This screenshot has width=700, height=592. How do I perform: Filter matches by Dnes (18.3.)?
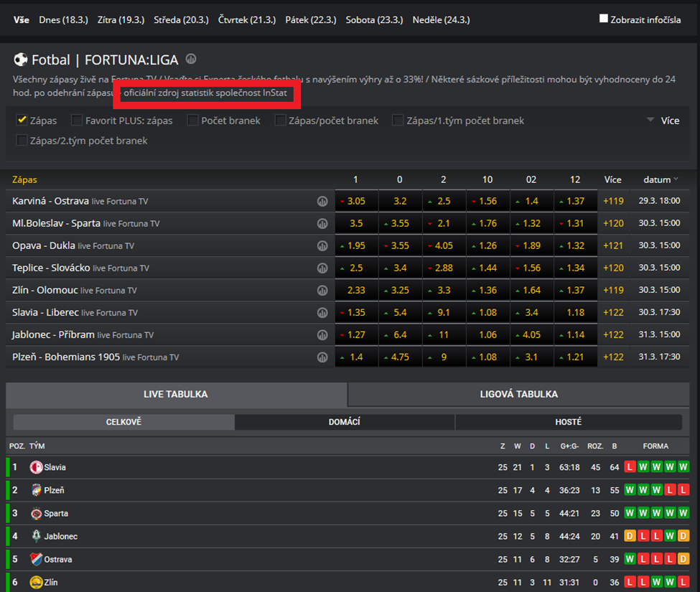[x=63, y=19]
